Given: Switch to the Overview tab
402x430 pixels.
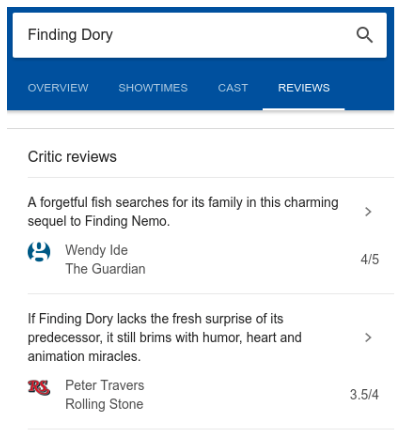Looking at the screenshot, I should [x=58, y=88].
